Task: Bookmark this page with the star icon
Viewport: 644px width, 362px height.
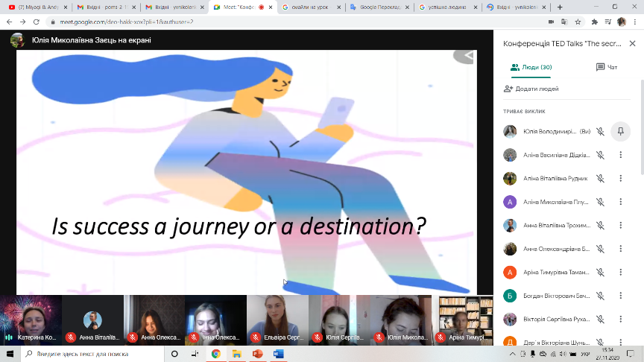Action: tap(578, 22)
